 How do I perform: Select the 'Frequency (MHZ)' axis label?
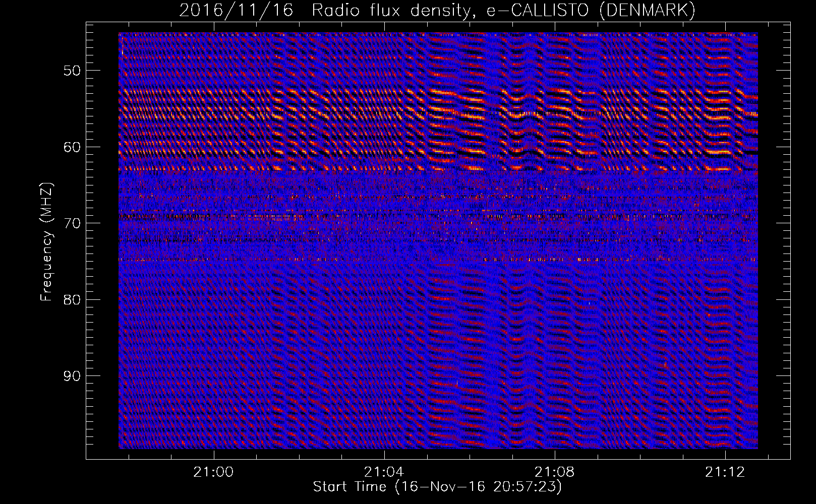click(x=46, y=242)
